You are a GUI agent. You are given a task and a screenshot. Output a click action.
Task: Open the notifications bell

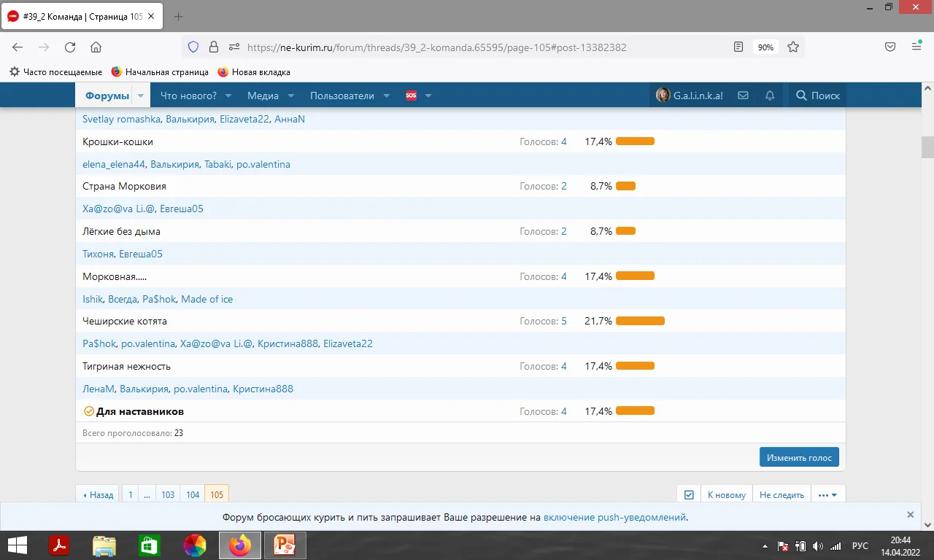[x=770, y=96]
